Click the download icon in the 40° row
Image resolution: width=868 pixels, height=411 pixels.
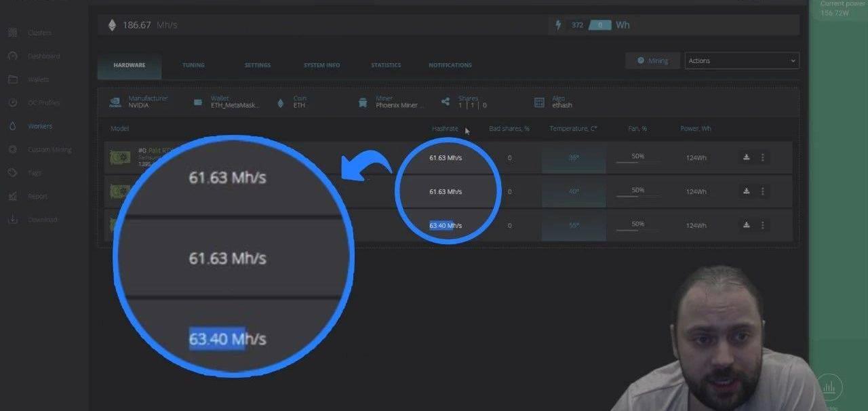(747, 191)
